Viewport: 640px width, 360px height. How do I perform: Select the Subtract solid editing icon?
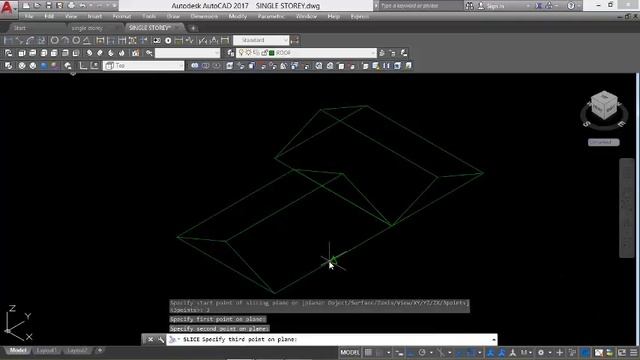205,66
